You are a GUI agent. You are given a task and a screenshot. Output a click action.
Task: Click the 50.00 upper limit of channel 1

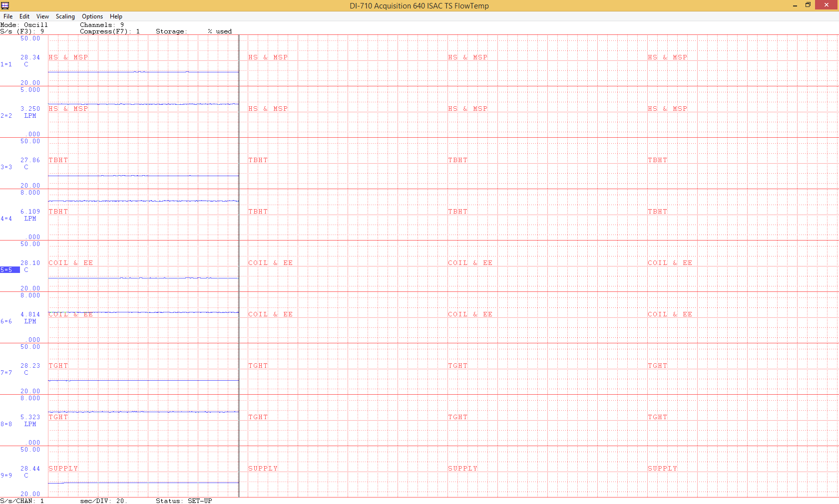click(x=30, y=38)
